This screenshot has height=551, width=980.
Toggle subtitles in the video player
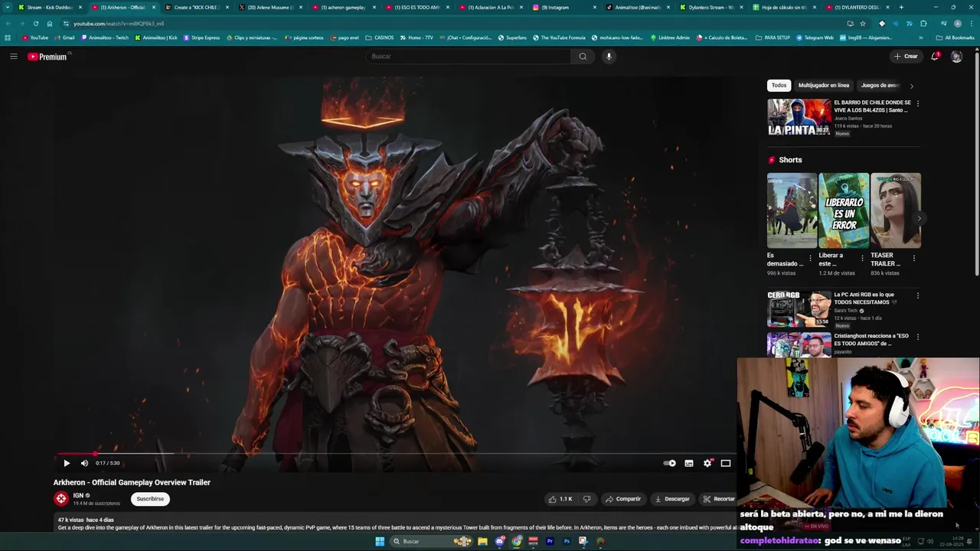click(x=689, y=463)
